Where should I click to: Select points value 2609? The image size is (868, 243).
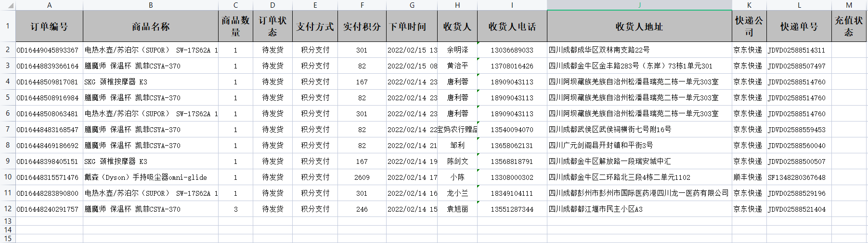tap(362, 177)
